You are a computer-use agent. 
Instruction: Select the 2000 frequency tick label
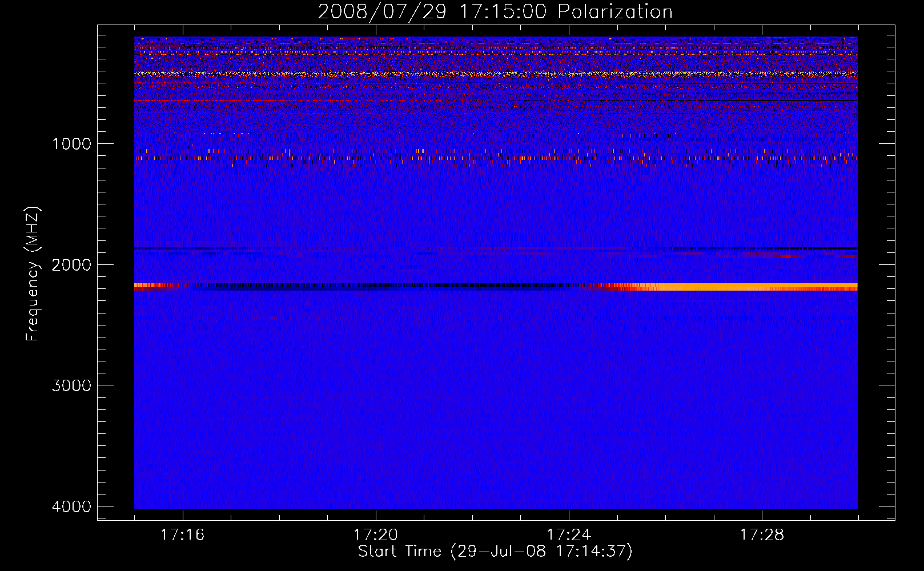[71, 265]
